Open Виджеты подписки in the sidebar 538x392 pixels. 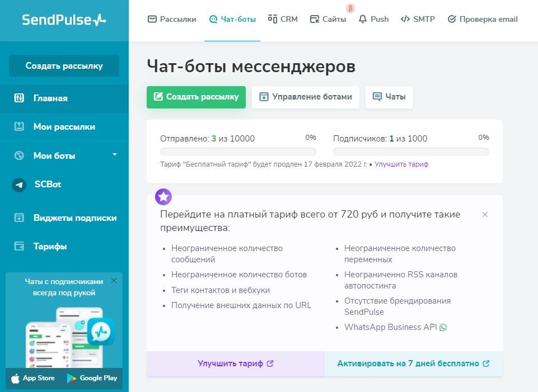click(x=64, y=218)
